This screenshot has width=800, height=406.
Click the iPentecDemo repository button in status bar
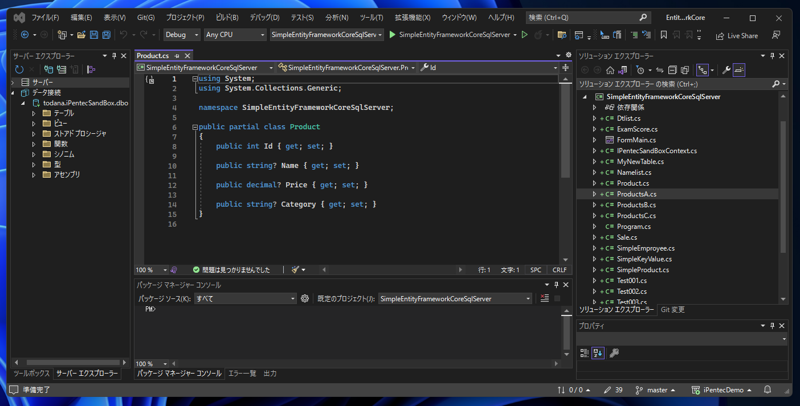722,390
